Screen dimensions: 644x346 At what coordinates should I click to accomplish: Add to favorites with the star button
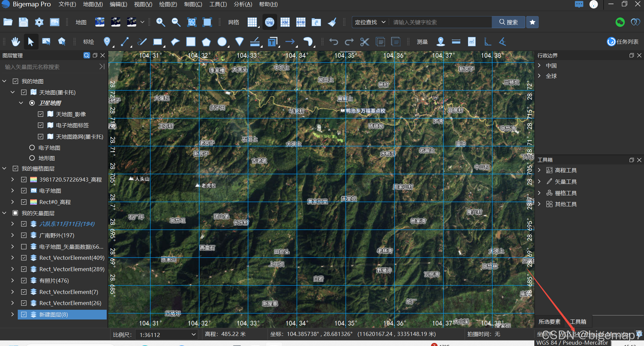click(532, 22)
